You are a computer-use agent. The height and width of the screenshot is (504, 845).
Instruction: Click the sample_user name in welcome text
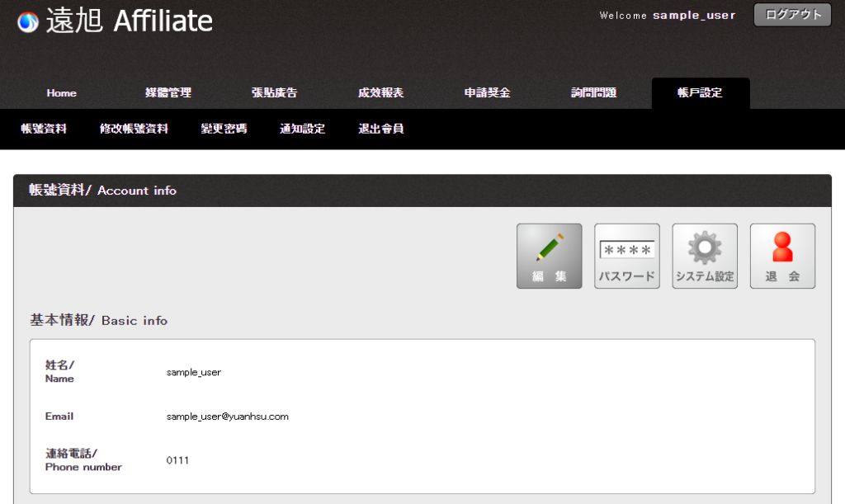(x=693, y=16)
